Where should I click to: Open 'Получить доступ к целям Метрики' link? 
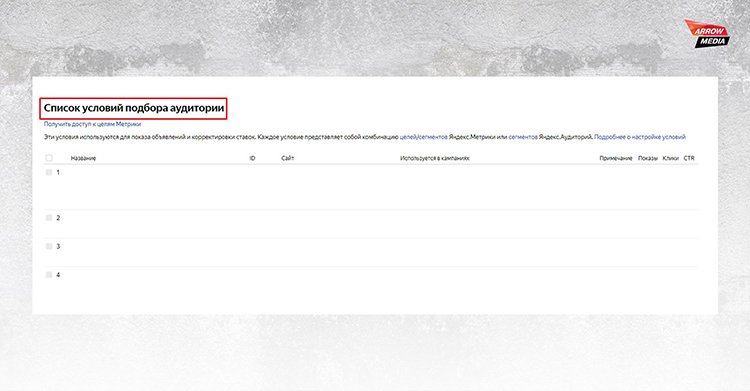pos(92,124)
